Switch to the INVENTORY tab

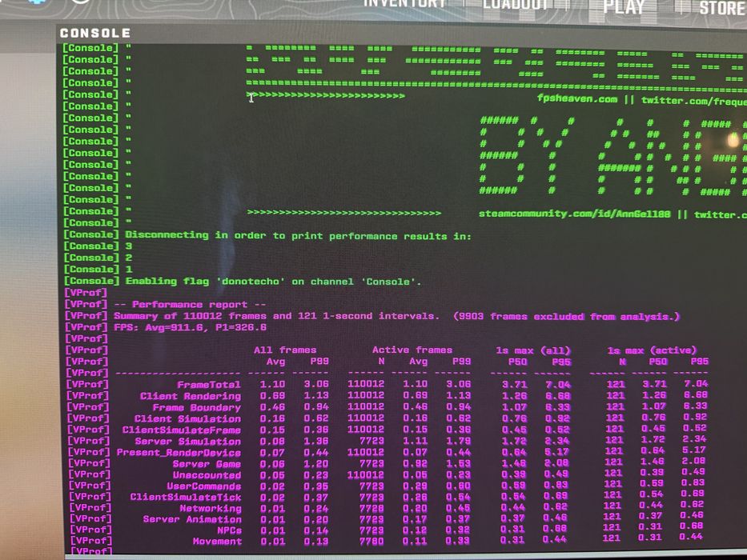tap(404, 4)
